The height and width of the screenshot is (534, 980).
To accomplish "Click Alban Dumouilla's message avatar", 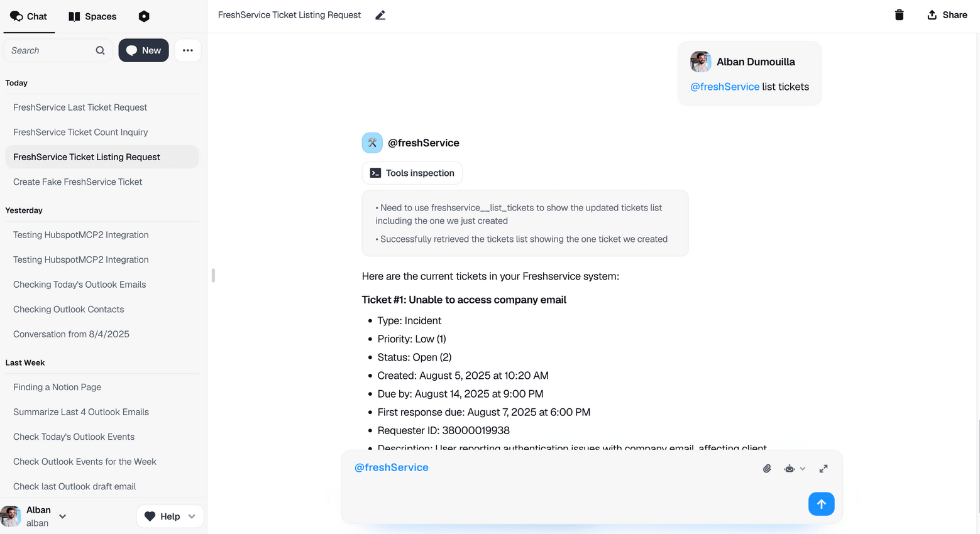I will pyautogui.click(x=700, y=62).
